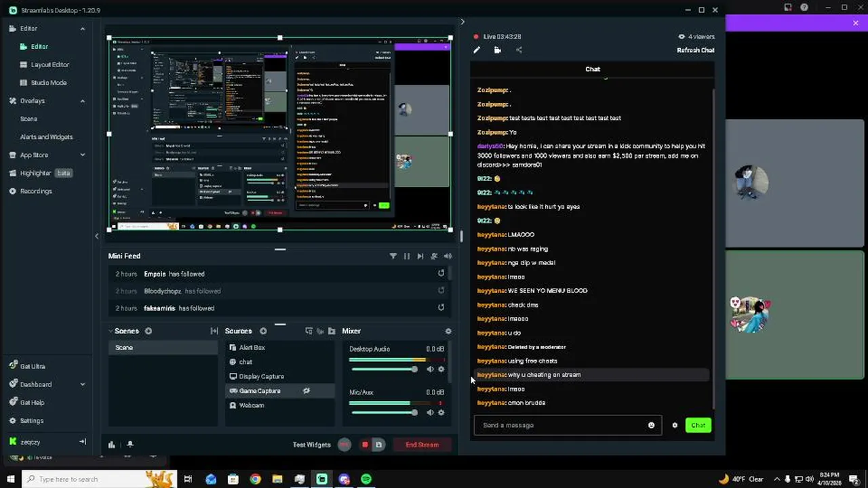Screen dimensions: 868x488
Task: Mute Desktop Audio speaker icon
Action: point(430,369)
